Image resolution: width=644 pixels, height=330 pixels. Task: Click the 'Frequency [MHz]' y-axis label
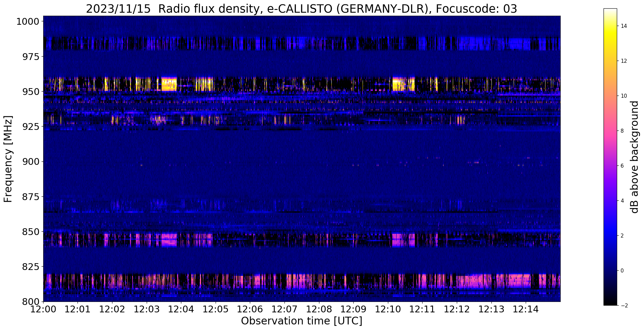8,159
